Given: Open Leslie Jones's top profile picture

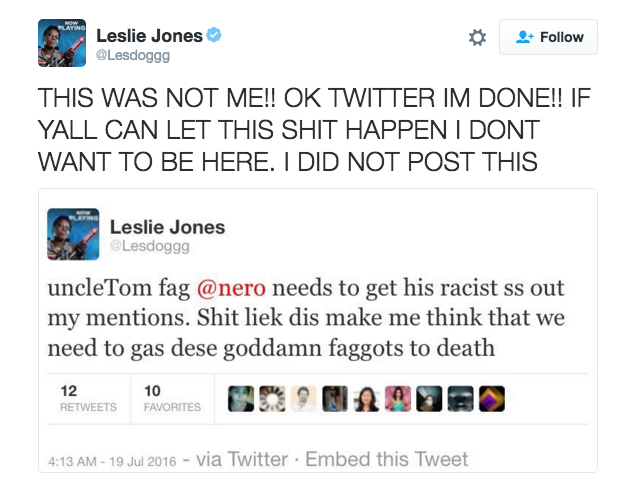Looking at the screenshot, I should click(x=62, y=43).
